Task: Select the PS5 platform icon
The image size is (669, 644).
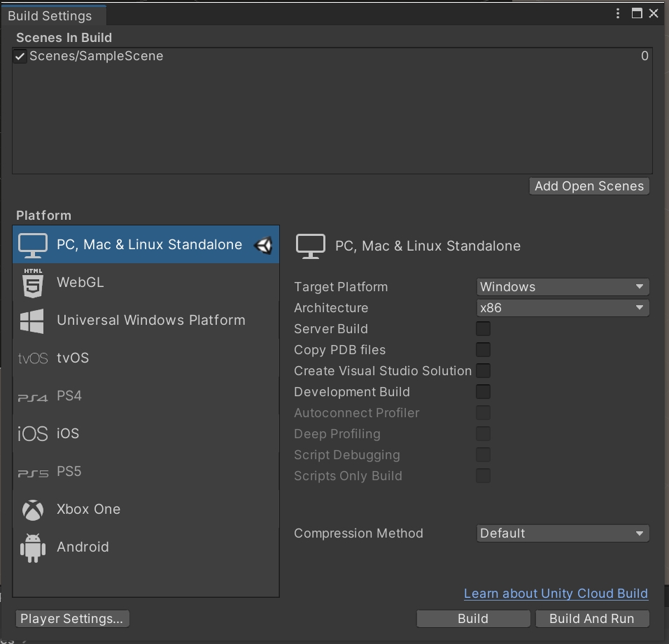Action: pyautogui.click(x=32, y=472)
